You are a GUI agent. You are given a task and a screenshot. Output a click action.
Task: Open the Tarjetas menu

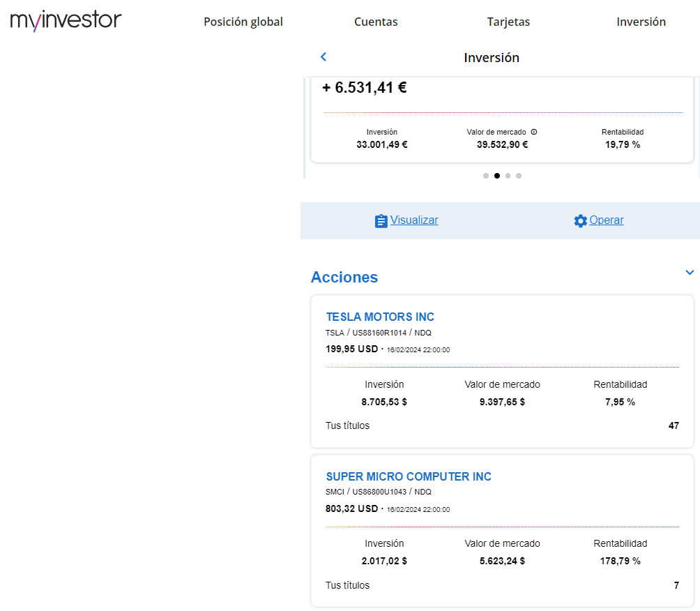(508, 22)
